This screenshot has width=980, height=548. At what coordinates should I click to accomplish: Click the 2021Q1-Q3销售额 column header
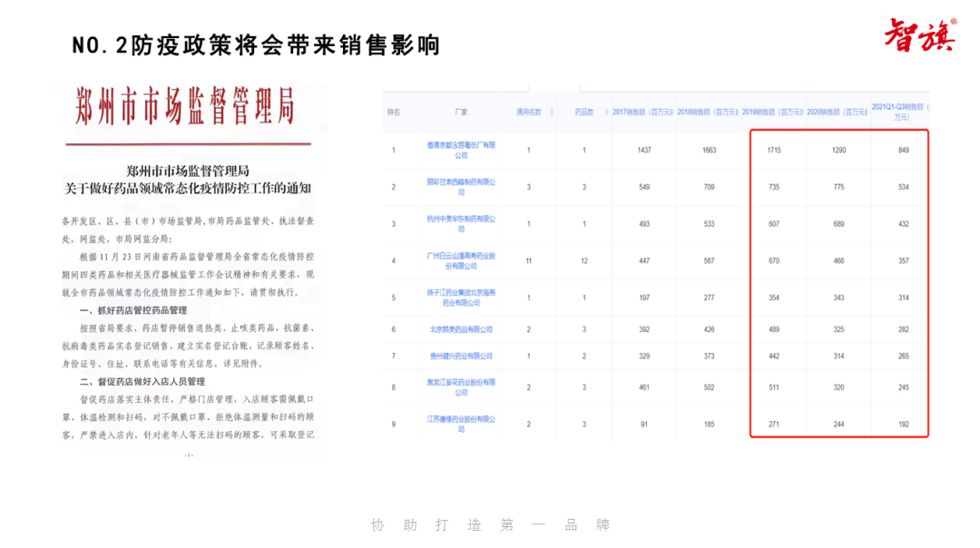pos(900,112)
